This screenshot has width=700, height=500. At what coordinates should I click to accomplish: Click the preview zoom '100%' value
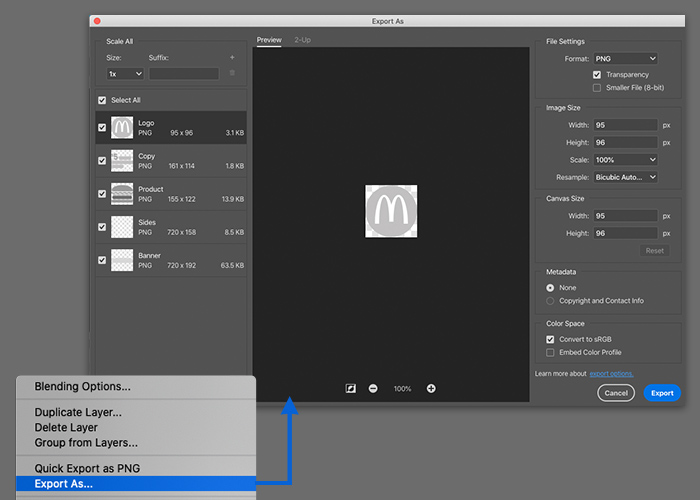pyautogui.click(x=402, y=389)
